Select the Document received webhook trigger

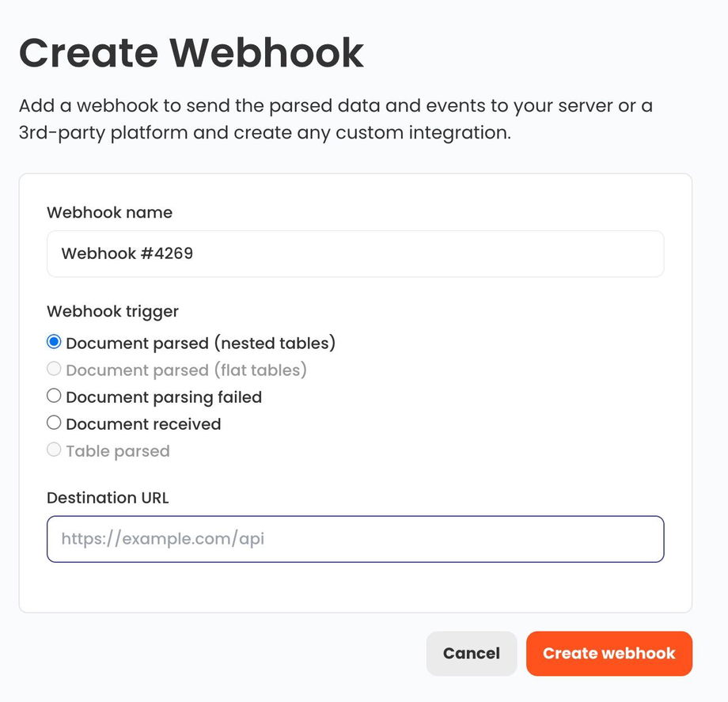pos(54,423)
